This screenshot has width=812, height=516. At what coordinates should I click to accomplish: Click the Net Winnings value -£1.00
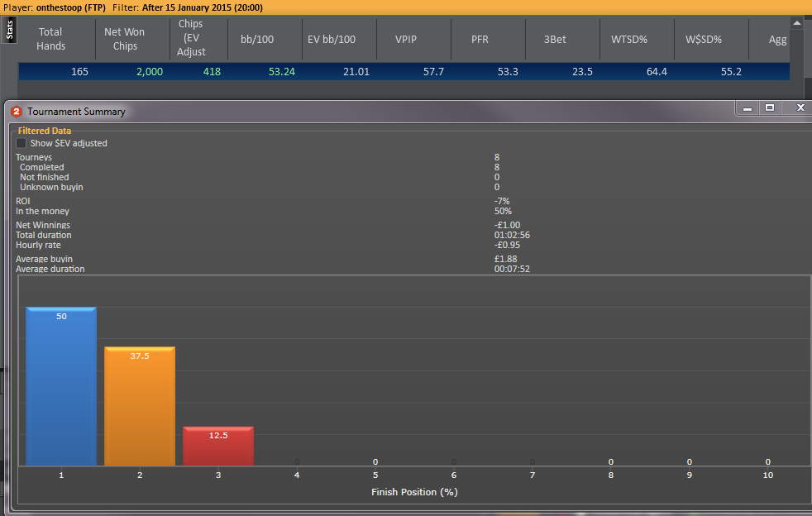pos(507,225)
